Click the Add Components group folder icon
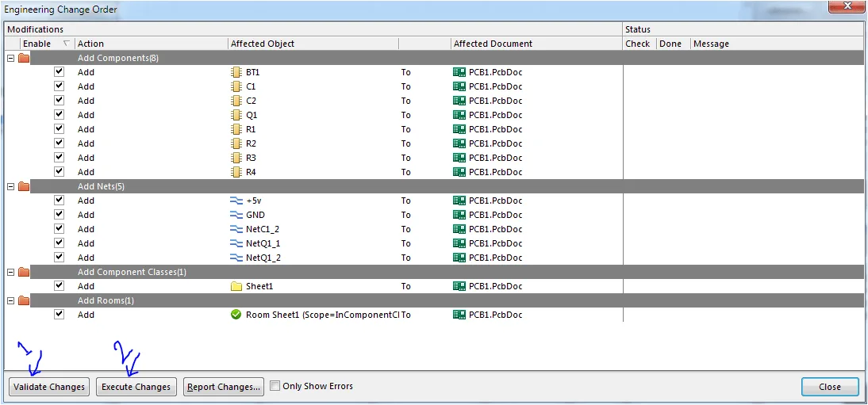Screen dimensions: 868x405 24,58
